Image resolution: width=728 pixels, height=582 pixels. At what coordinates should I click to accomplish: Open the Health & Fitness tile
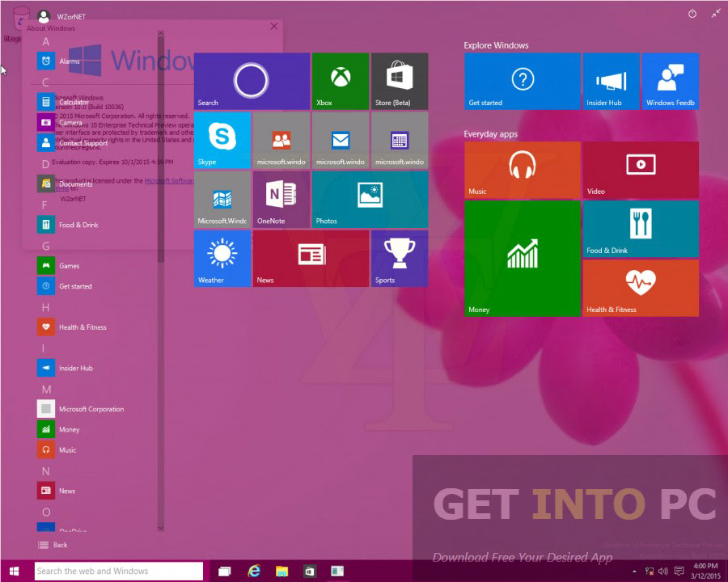point(641,288)
